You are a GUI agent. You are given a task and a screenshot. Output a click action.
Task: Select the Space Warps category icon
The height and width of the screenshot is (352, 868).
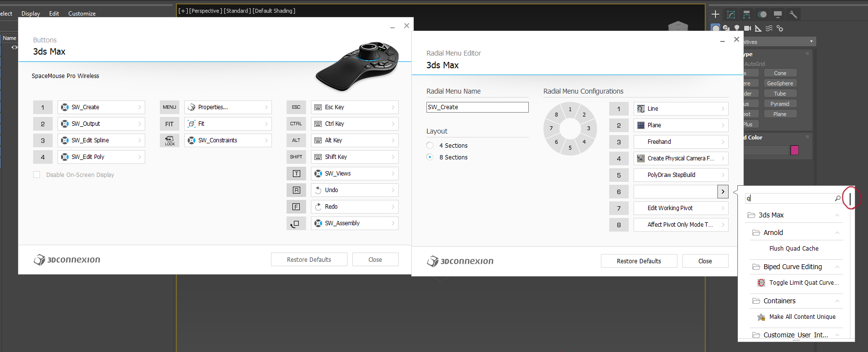click(x=769, y=28)
